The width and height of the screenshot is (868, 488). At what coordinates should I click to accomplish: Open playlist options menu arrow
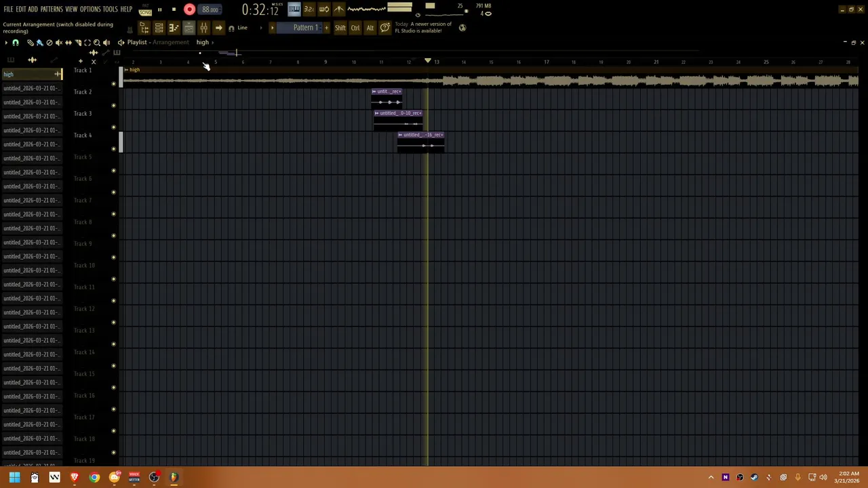(6, 43)
